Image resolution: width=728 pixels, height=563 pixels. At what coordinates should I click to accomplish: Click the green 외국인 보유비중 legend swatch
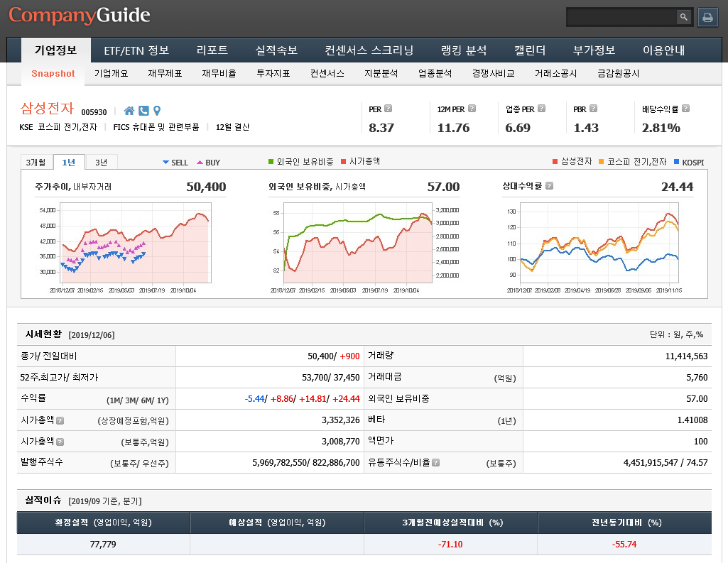(271, 162)
